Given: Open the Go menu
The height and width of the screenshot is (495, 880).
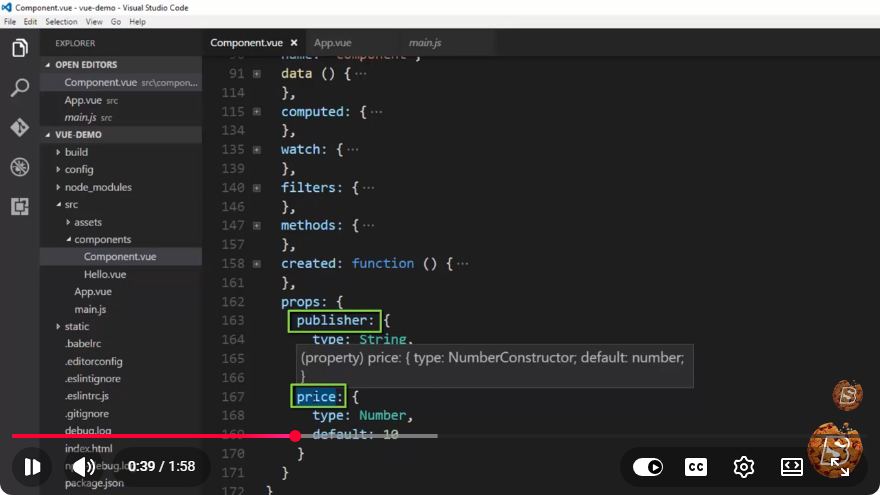Looking at the screenshot, I should tap(116, 22).
